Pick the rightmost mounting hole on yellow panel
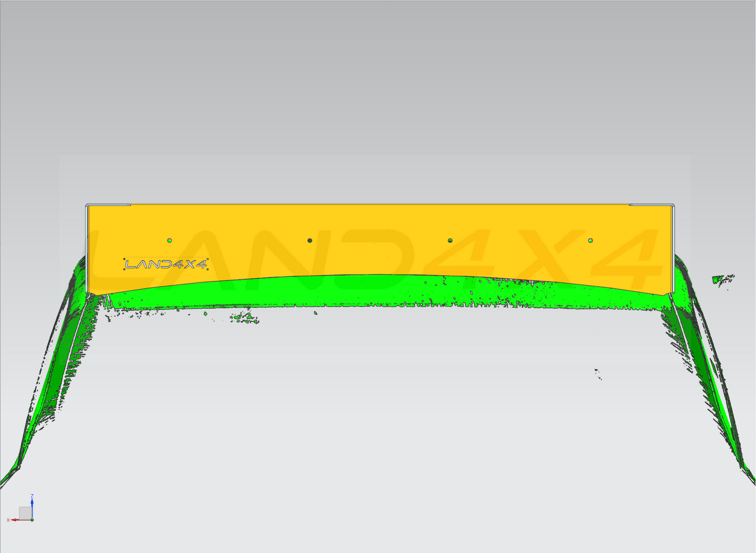 [590, 241]
